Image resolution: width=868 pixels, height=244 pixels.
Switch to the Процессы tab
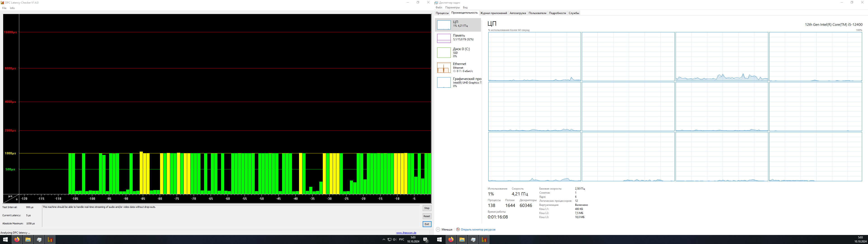click(x=442, y=13)
